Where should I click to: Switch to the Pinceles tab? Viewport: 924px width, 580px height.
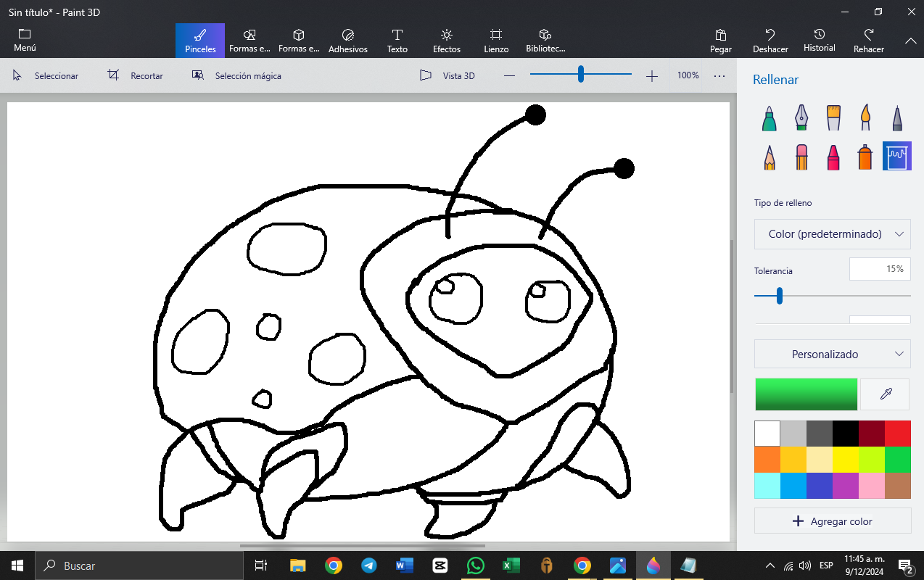[200, 41]
